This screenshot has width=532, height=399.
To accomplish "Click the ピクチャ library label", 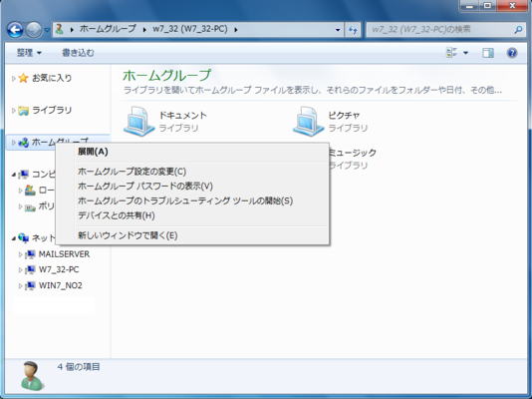I will click(344, 116).
